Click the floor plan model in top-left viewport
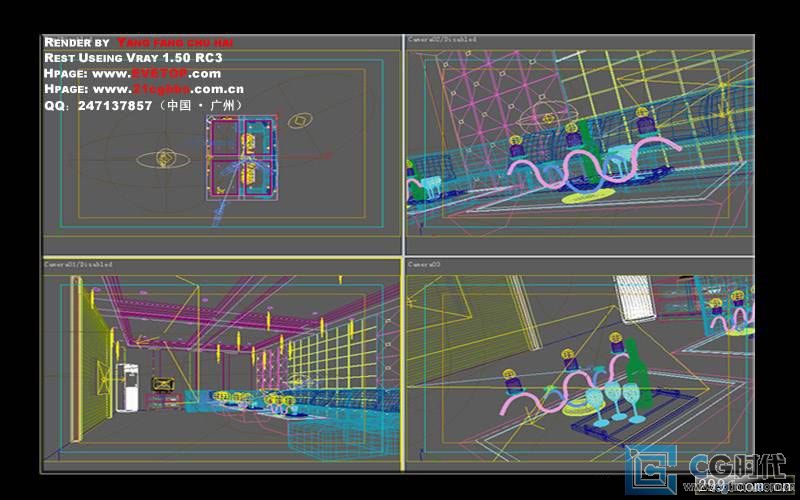Image resolution: width=800 pixels, height=500 pixels. click(x=241, y=158)
